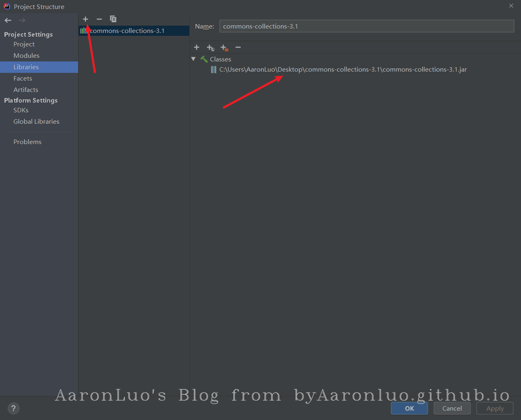
Task: Copy the selected library
Action: click(113, 19)
